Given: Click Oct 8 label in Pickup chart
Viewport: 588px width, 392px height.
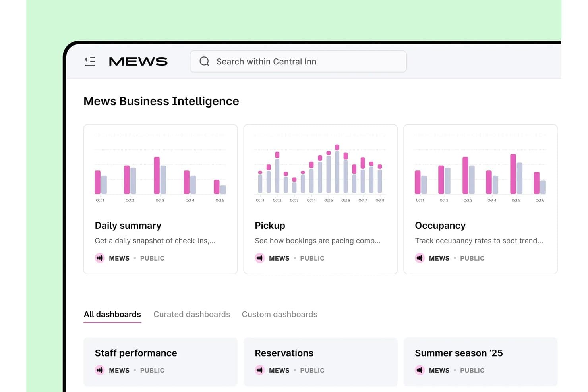Looking at the screenshot, I should pos(380,200).
